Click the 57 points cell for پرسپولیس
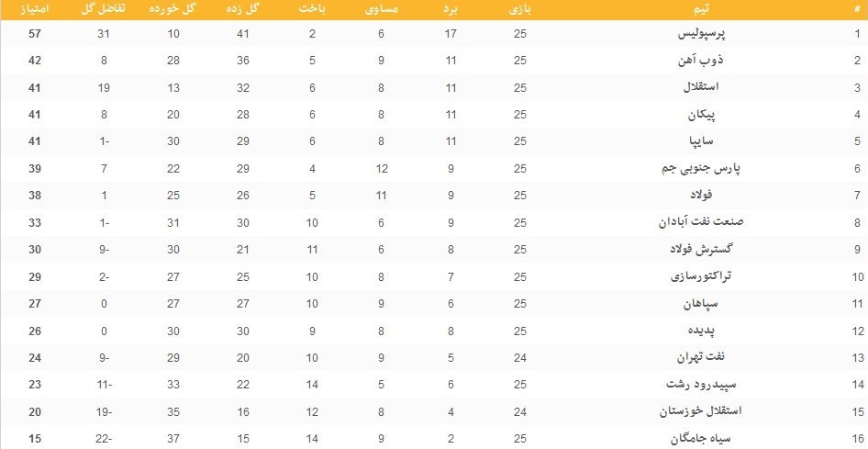 tap(36, 33)
